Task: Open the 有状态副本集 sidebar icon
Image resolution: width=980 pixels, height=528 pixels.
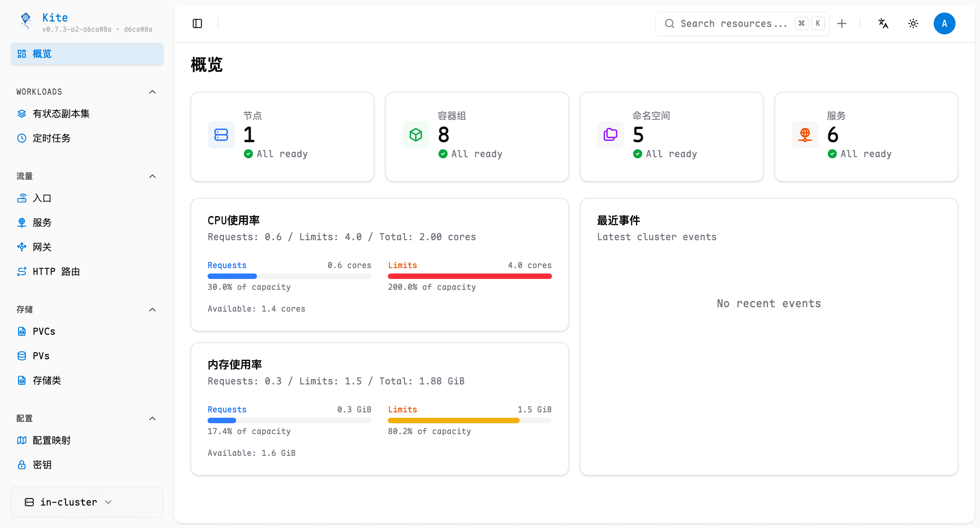Action: [22, 113]
